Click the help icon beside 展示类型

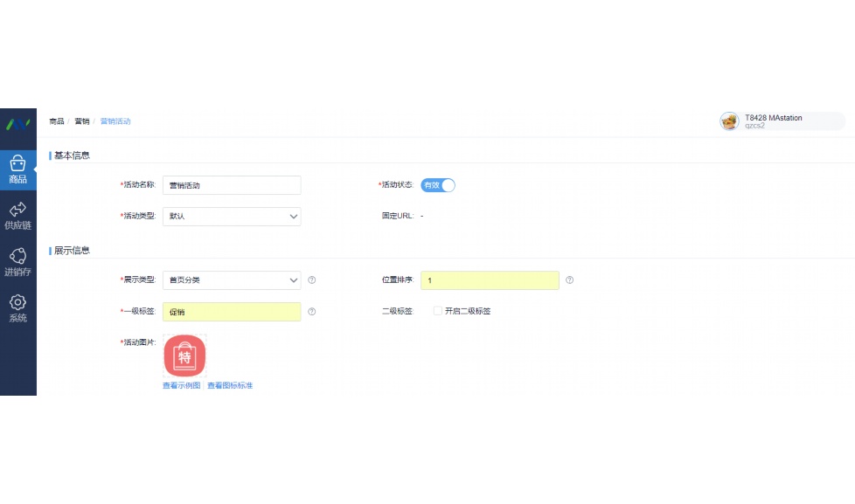[312, 280]
